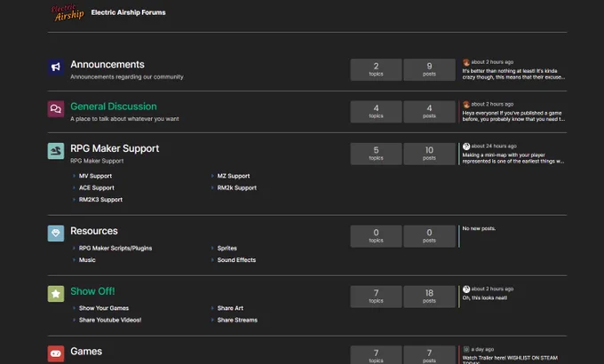Open the MZ Support subforum
Image resolution: width=604 pixels, height=364 pixels.
point(234,176)
